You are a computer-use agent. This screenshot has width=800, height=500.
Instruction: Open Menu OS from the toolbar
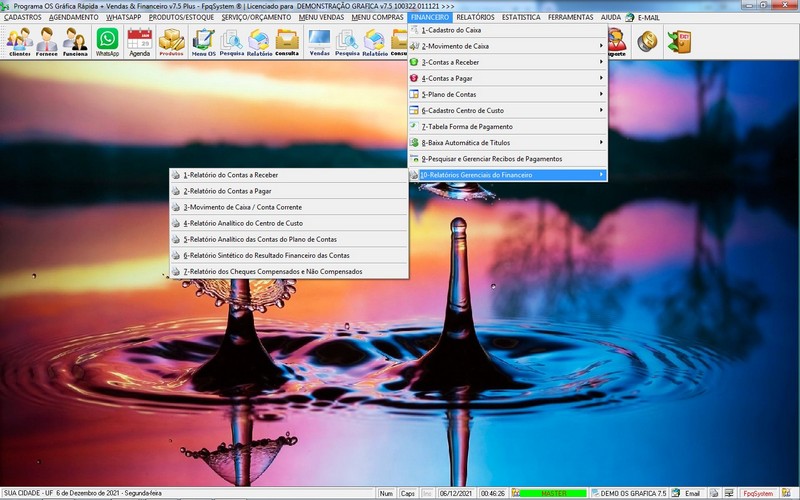point(204,41)
